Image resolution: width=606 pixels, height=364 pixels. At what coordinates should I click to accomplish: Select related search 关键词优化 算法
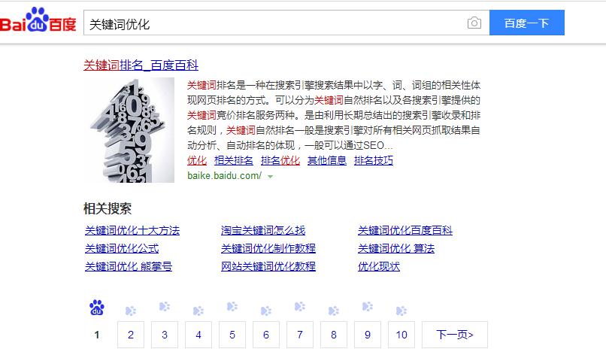coord(396,248)
